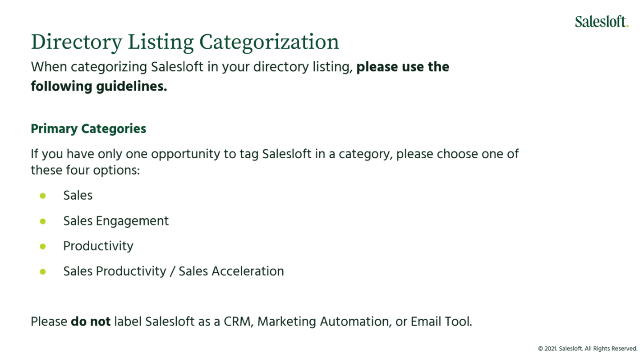Click the green period in the Salesloft logo

click(627, 26)
